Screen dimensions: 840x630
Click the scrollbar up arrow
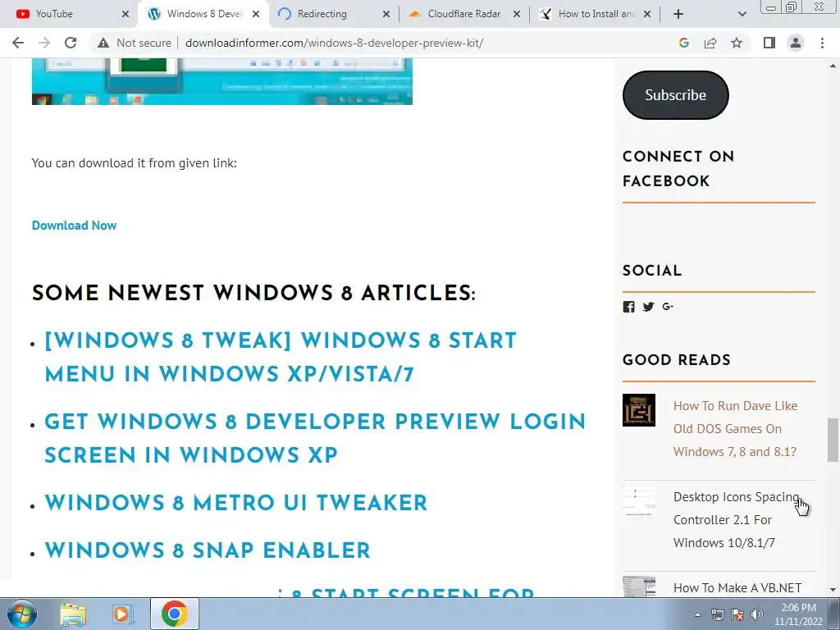pyautogui.click(x=833, y=66)
